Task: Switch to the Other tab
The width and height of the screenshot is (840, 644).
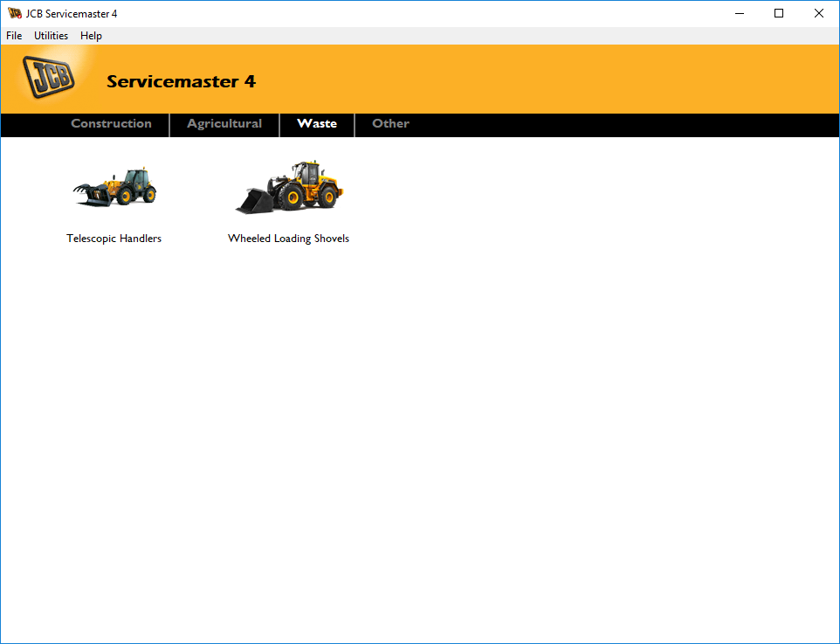Action: pos(390,124)
